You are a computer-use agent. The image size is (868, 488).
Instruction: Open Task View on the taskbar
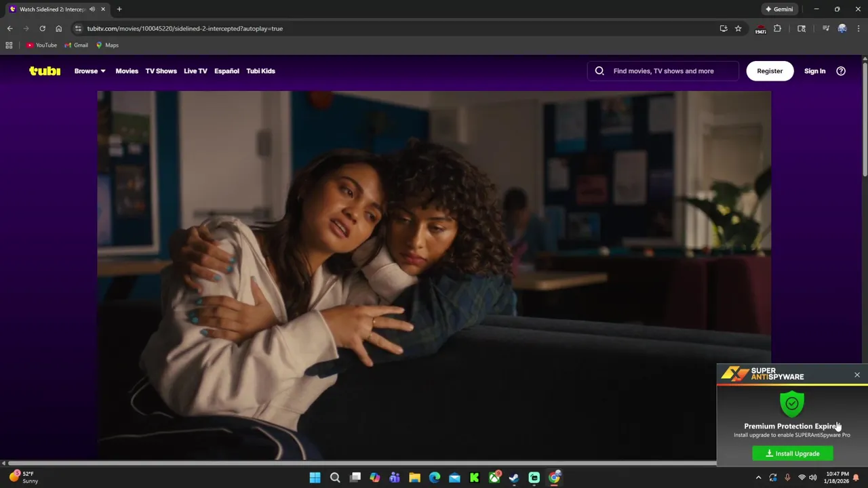(x=355, y=478)
